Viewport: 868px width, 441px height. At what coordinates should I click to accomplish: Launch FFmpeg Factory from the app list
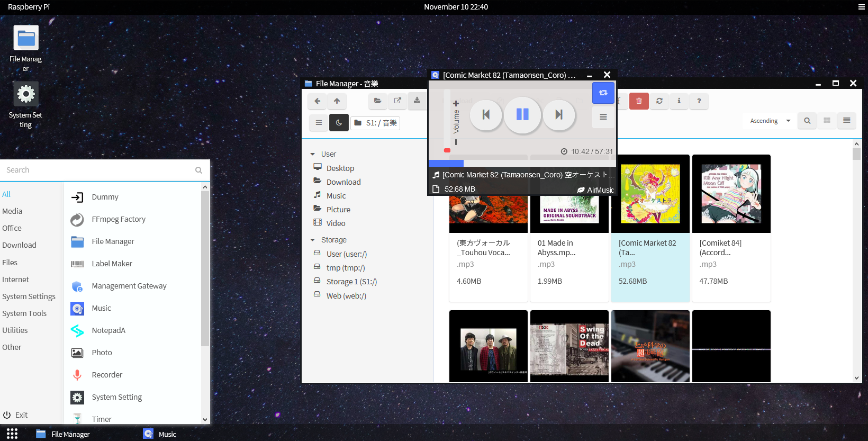point(118,219)
